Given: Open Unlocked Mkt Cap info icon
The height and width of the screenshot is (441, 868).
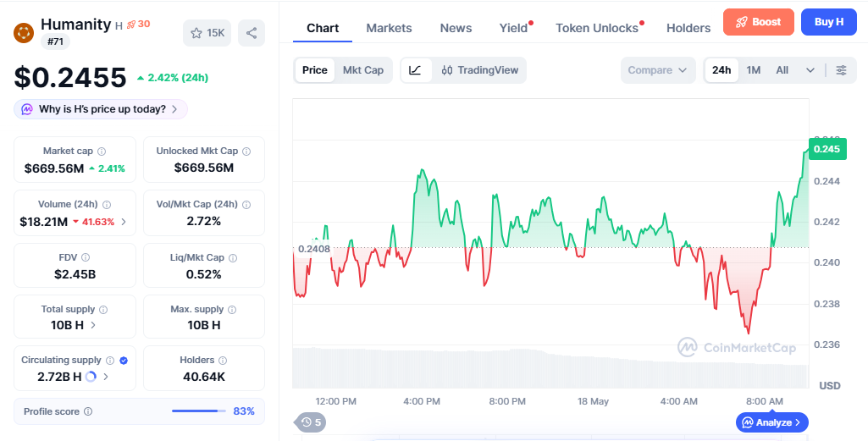Looking at the screenshot, I should click(x=247, y=151).
